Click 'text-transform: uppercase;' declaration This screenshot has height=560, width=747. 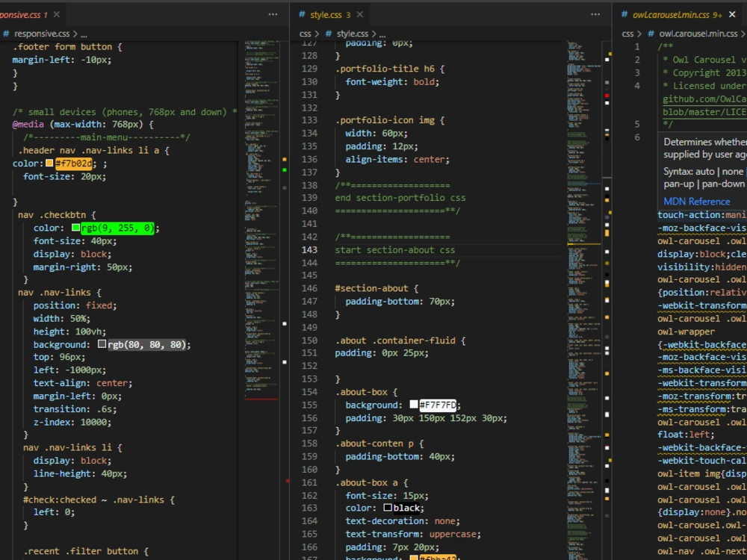point(413,534)
